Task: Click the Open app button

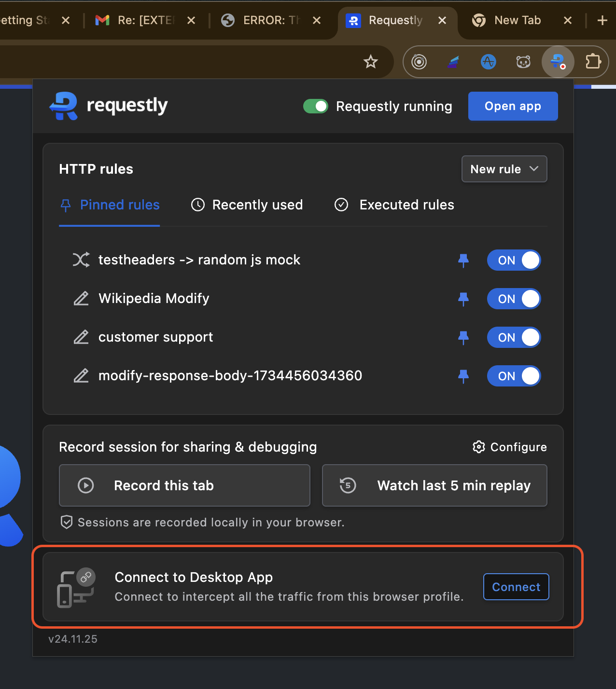Action: [x=513, y=106]
